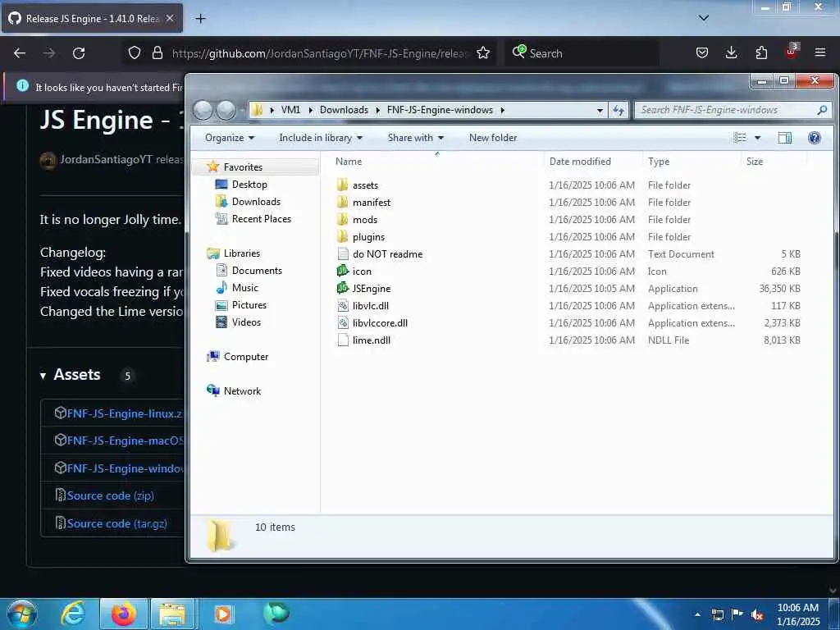The height and width of the screenshot is (630, 840).
Task: Launch Internet Explorer from the taskbar
Action: 73,614
